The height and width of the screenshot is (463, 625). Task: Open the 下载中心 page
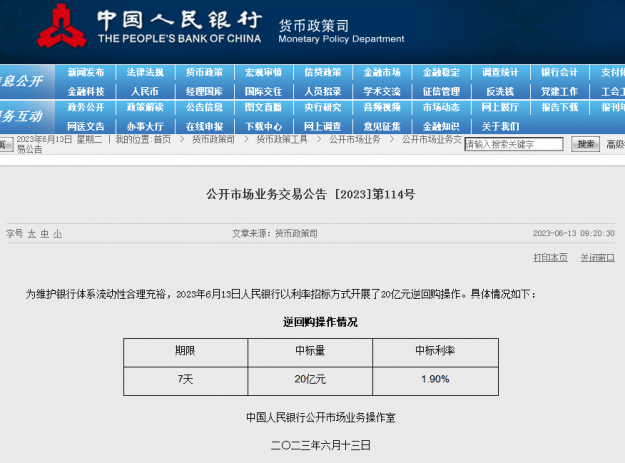[263, 126]
